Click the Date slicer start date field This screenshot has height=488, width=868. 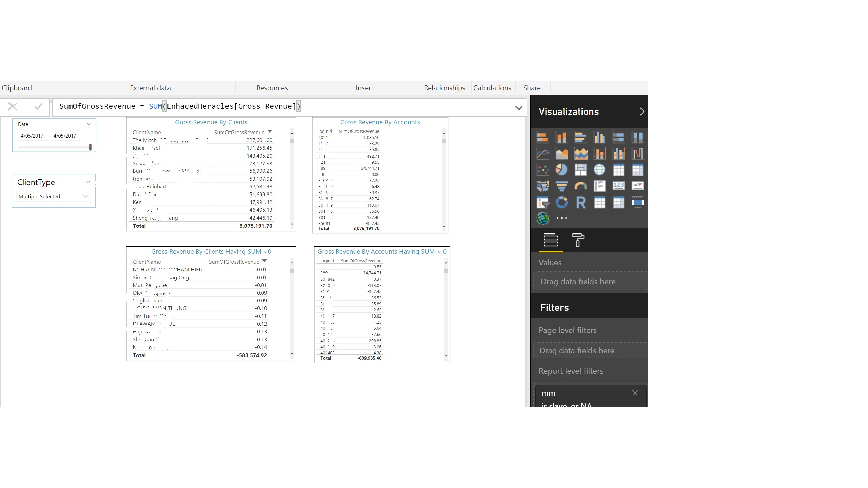click(33, 136)
